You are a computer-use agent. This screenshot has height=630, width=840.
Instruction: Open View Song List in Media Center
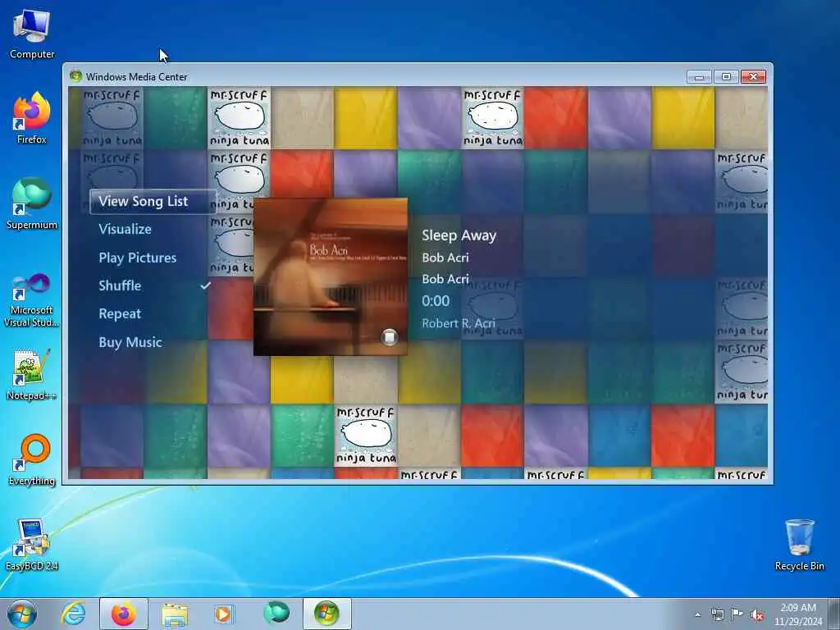[x=153, y=202]
